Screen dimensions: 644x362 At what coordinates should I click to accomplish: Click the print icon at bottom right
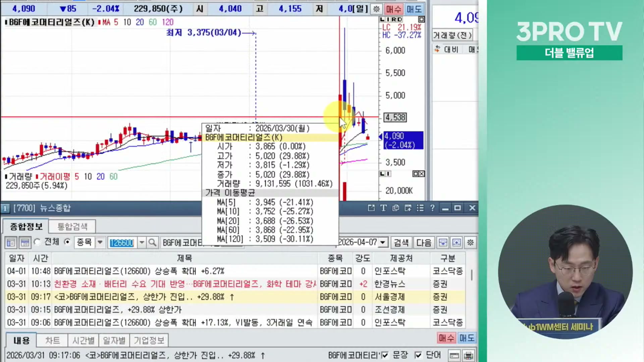tap(469, 356)
